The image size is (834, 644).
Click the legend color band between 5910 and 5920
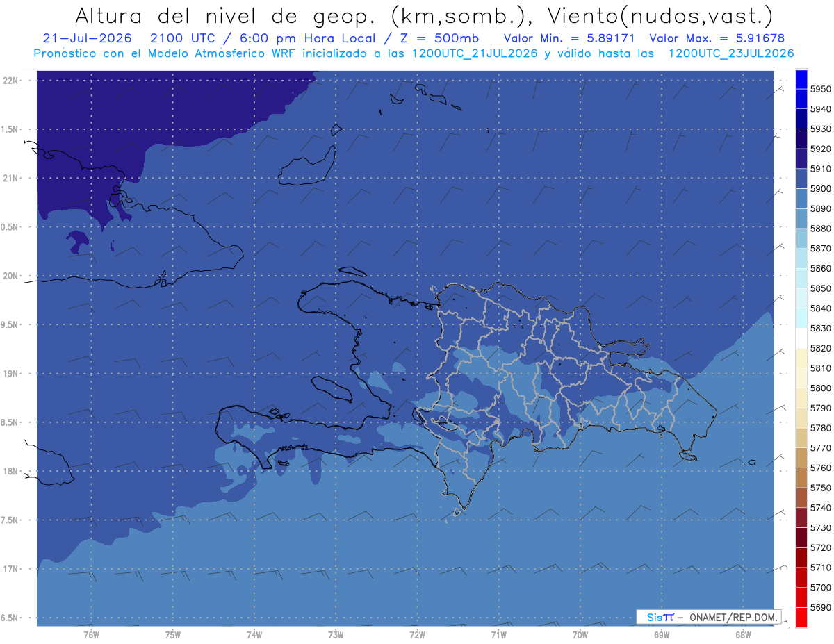(801, 158)
